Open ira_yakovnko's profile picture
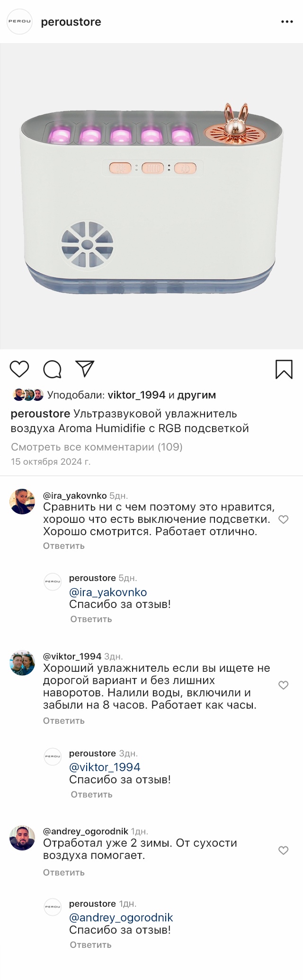The height and width of the screenshot is (980, 303). [22, 502]
